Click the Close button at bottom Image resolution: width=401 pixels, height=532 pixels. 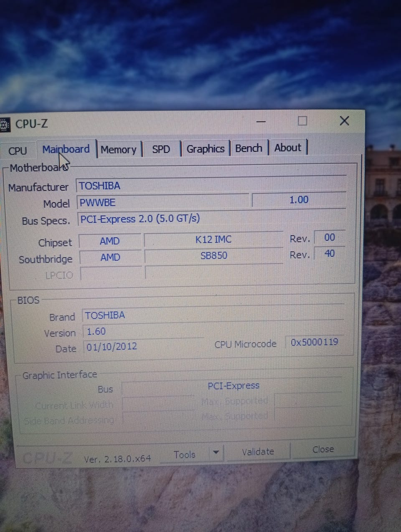coord(323,449)
